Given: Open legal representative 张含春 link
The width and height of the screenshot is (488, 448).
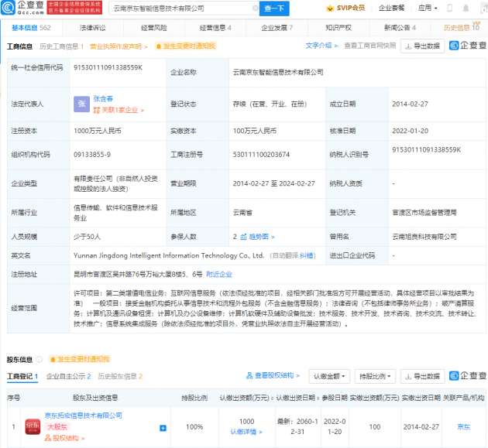Looking at the screenshot, I should 103,98.
